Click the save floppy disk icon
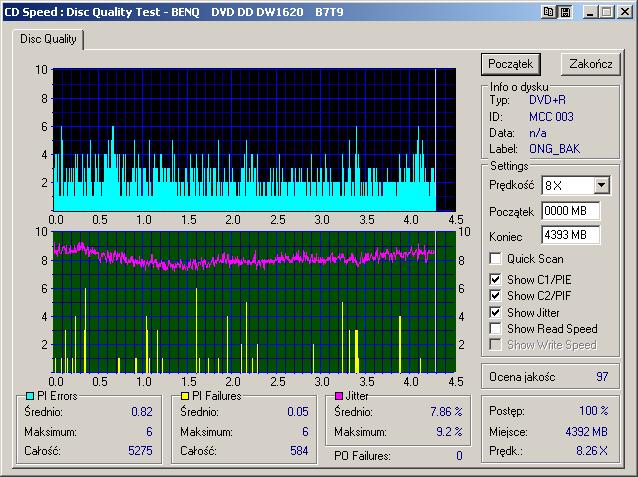 click(565, 12)
